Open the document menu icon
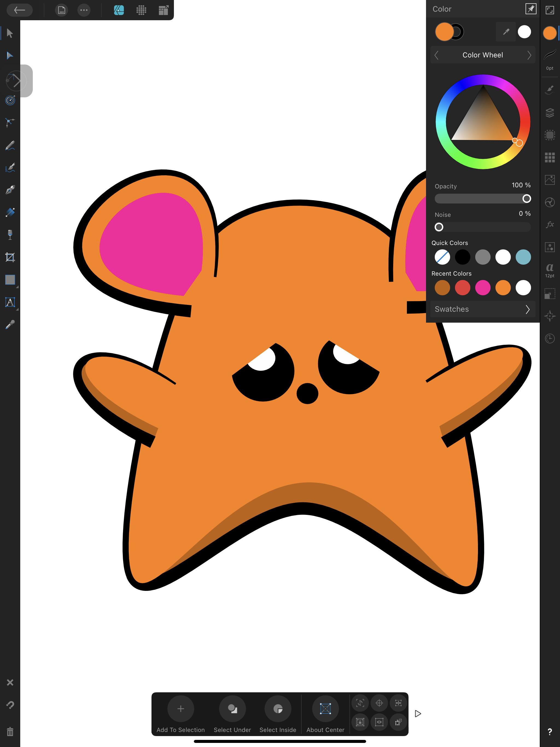Screen dimensions: 560x747 pos(62,10)
